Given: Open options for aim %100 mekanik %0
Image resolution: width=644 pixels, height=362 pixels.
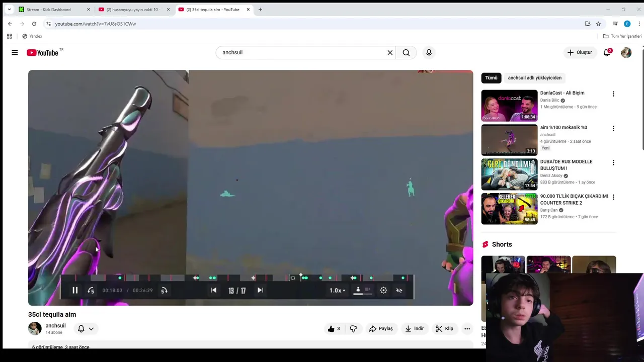Looking at the screenshot, I should (x=613, y=128).
